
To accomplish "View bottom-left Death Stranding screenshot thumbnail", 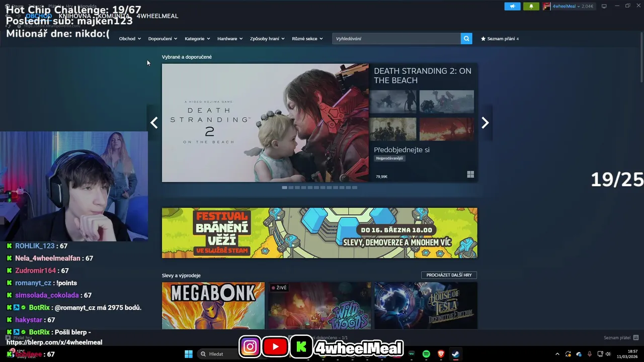I will point(393,129).
